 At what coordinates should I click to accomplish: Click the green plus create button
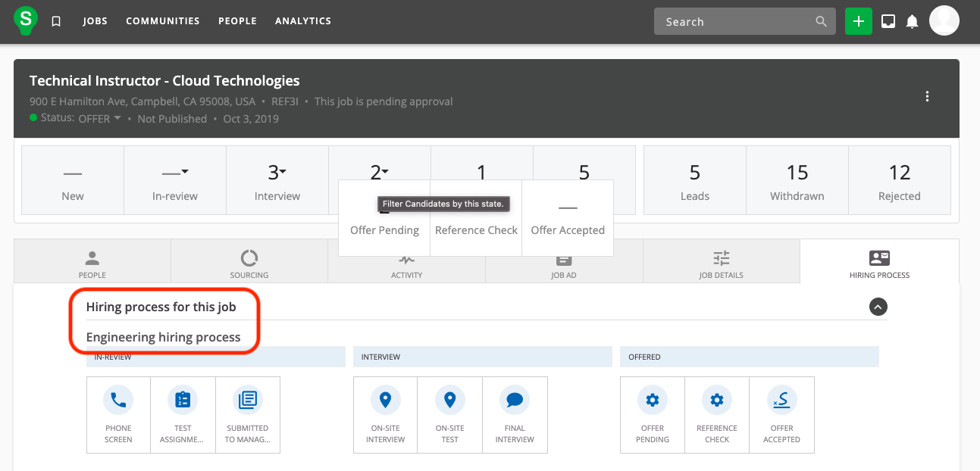[858, 21]
